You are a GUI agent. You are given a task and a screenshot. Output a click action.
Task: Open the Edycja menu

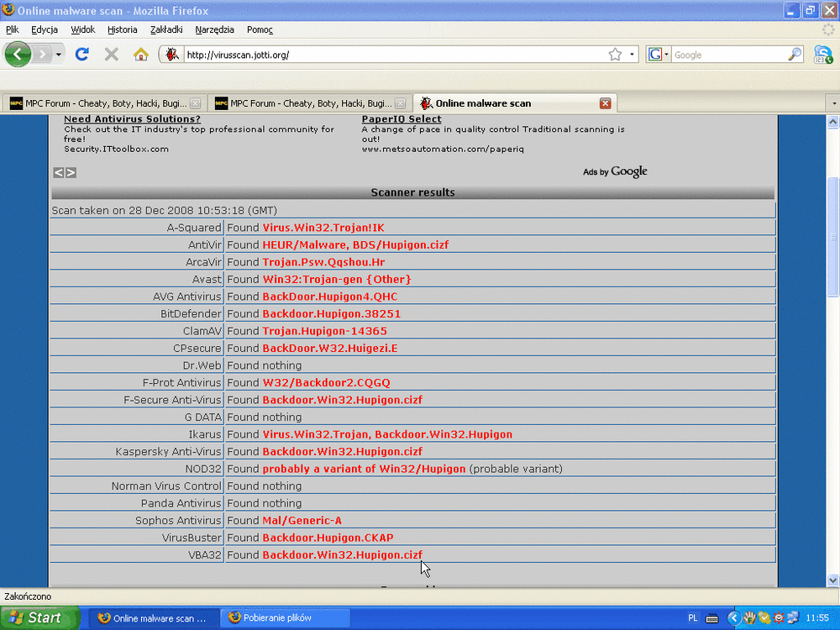pyautogui.click(x=45, y=29)
